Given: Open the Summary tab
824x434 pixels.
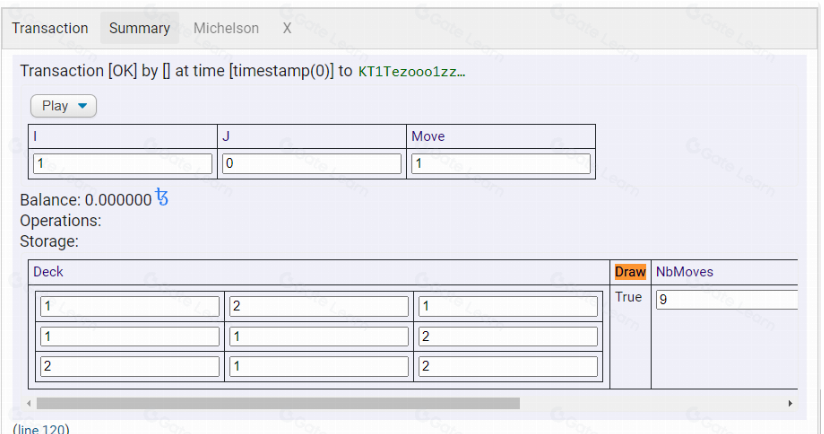Looking at the screenshot, I should point(139,28).
